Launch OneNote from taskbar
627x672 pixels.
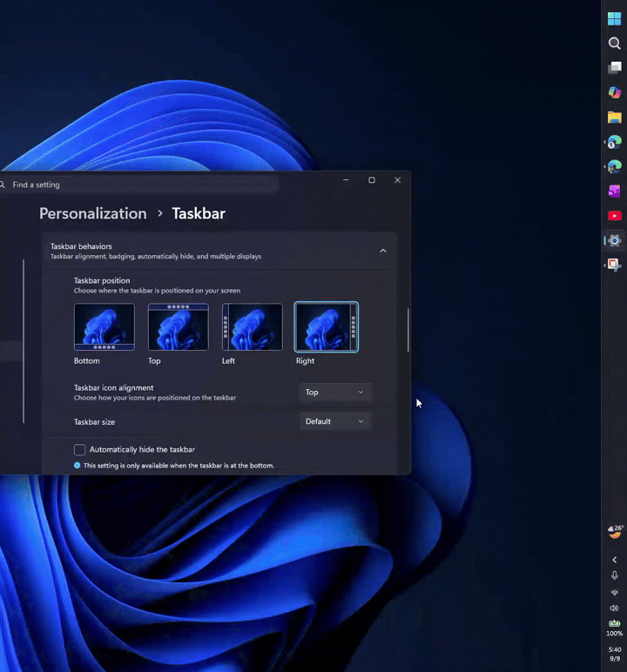(614, 192)
